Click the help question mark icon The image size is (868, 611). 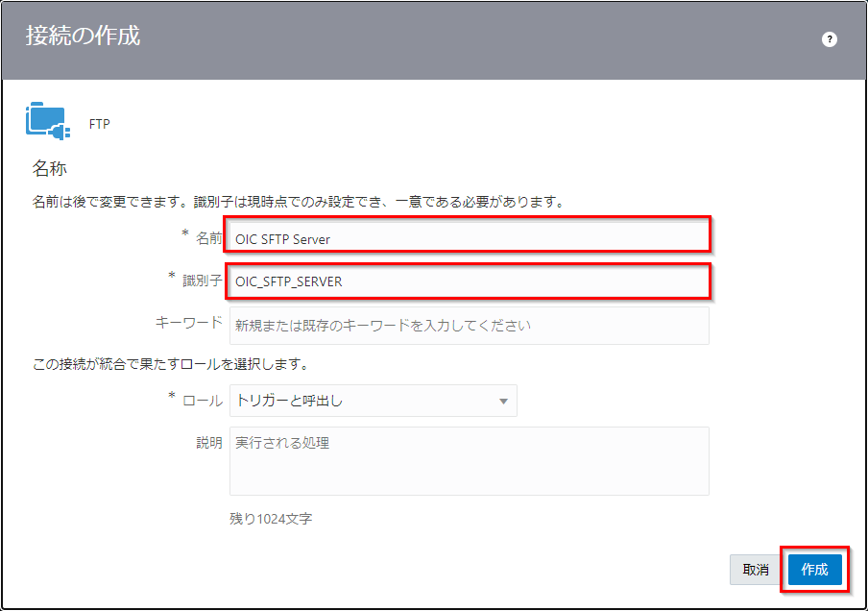[830, 39]
